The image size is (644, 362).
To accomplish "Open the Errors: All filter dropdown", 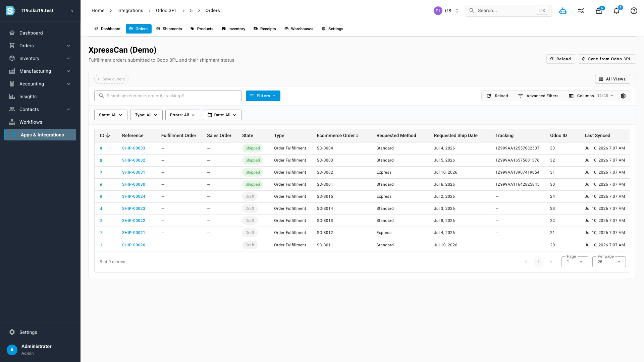I will pyautogui.click(x=182, y=115).
